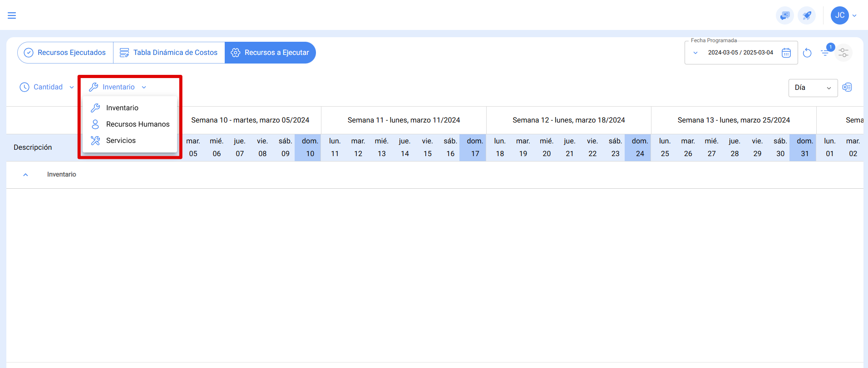Select the mar. 05 day column
Screen dimensions: 868x368
[x=193, y=147]
